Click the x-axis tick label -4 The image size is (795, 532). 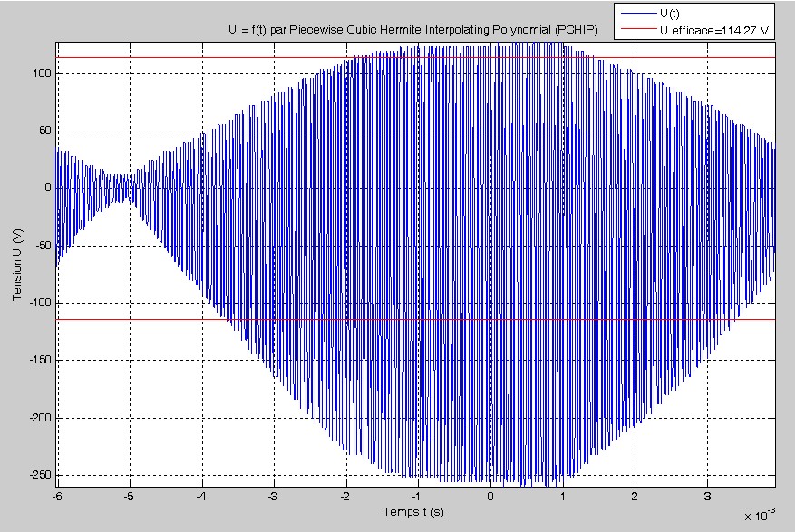coord(201,497)
